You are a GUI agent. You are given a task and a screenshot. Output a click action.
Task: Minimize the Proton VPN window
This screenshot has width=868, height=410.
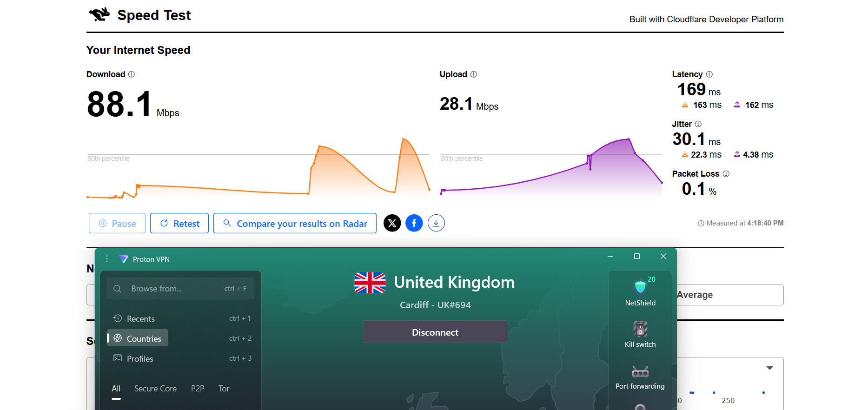coord(610,256)
